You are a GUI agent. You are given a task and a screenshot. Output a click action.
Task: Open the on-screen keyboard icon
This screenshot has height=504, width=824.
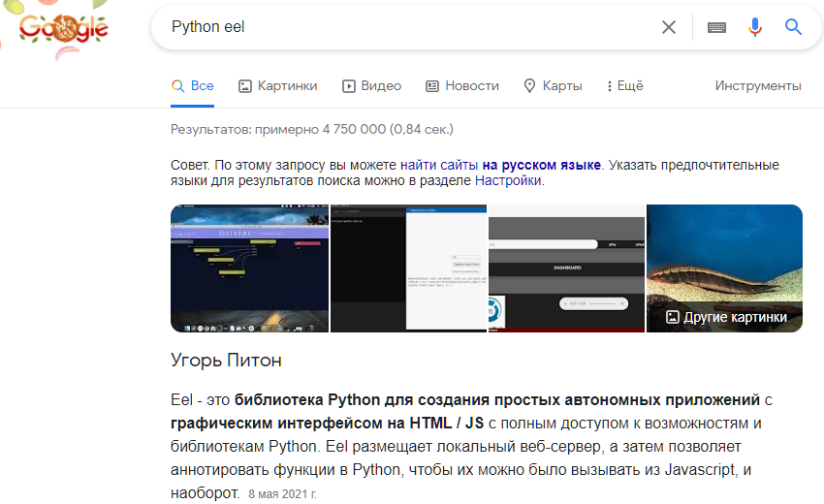(x=716, y=27)
